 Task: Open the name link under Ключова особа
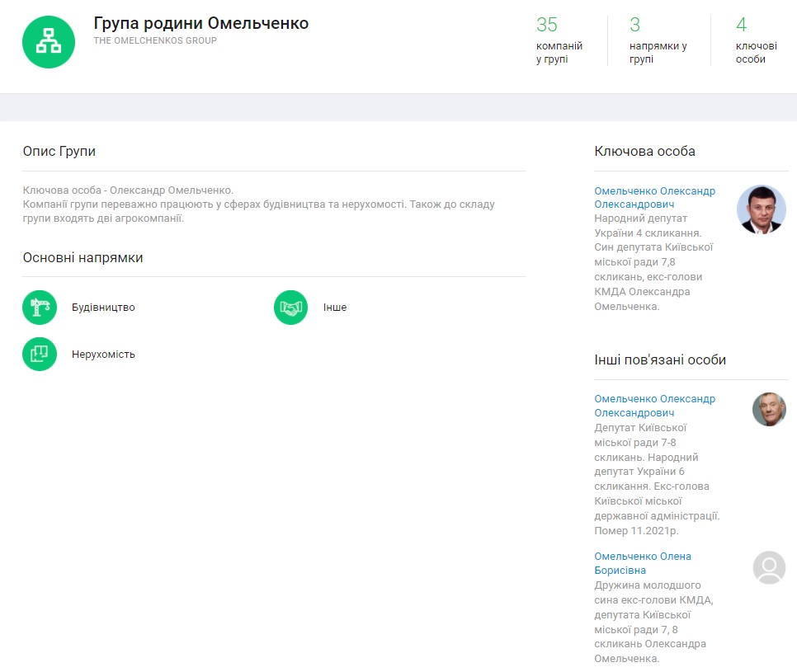tap(654, 198)
